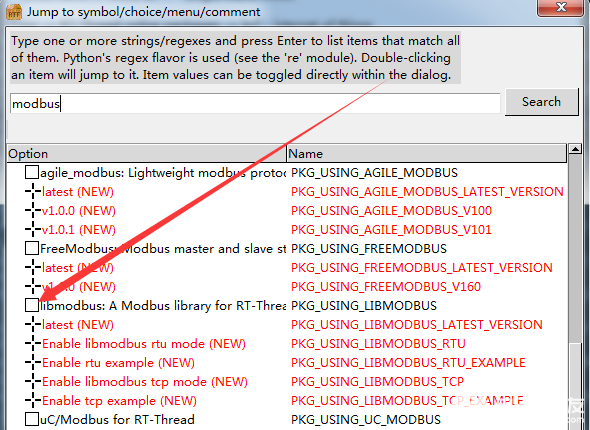The height and width of the screenshot is (430, 590).
Task: Select Enable libmodbus rtu mode (NEW)
Action: (144, 343)
